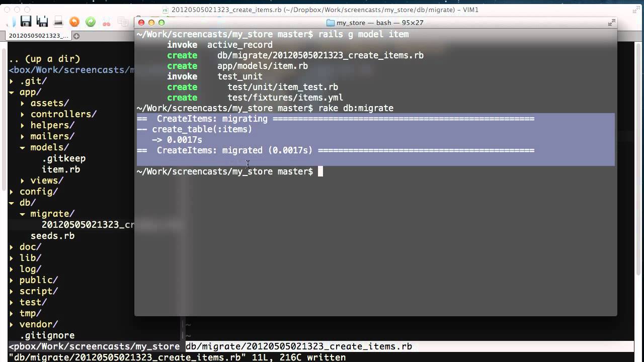Click the my_store folder icon in terminal title

(331, 23)
